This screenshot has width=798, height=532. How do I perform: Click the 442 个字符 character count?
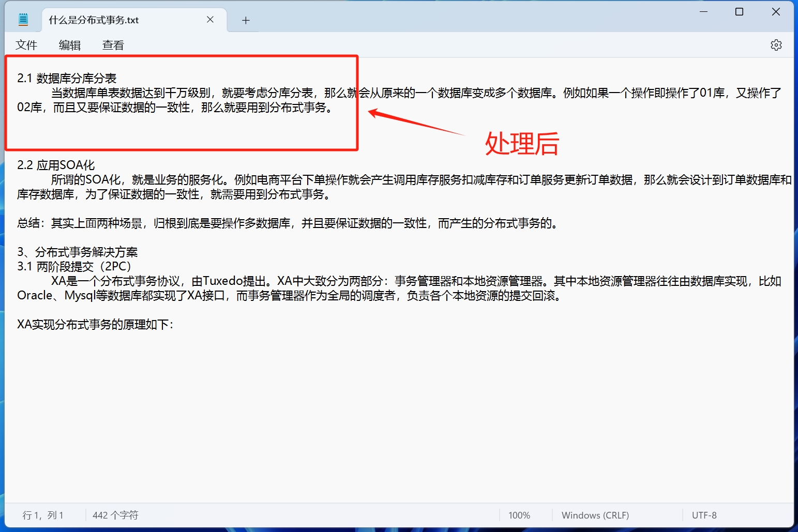(115, 515)
